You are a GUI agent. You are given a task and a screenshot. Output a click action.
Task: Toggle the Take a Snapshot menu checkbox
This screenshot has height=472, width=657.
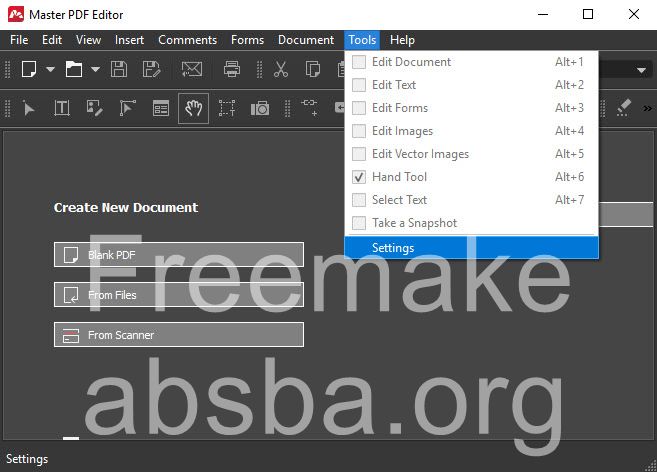(x=359, y=223)
